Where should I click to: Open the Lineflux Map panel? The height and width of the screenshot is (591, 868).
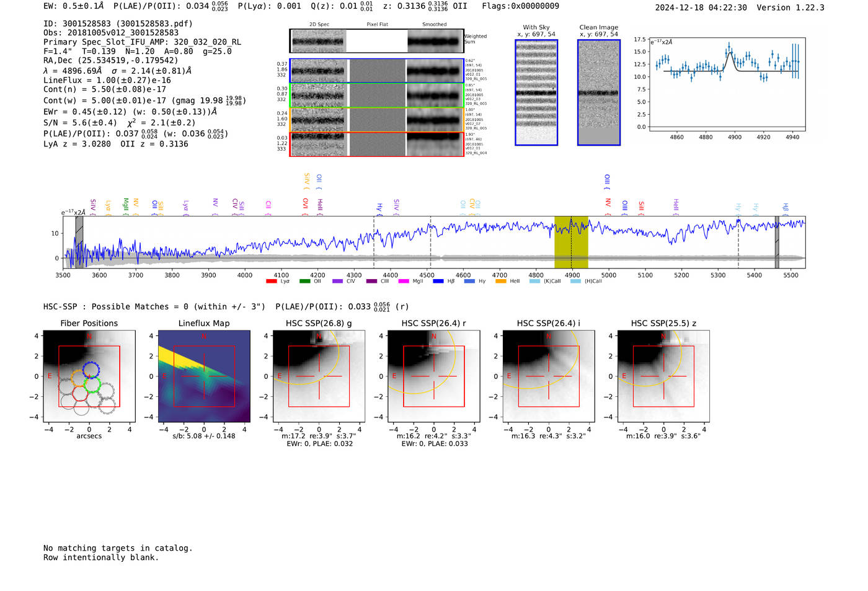tap(204, 376)
